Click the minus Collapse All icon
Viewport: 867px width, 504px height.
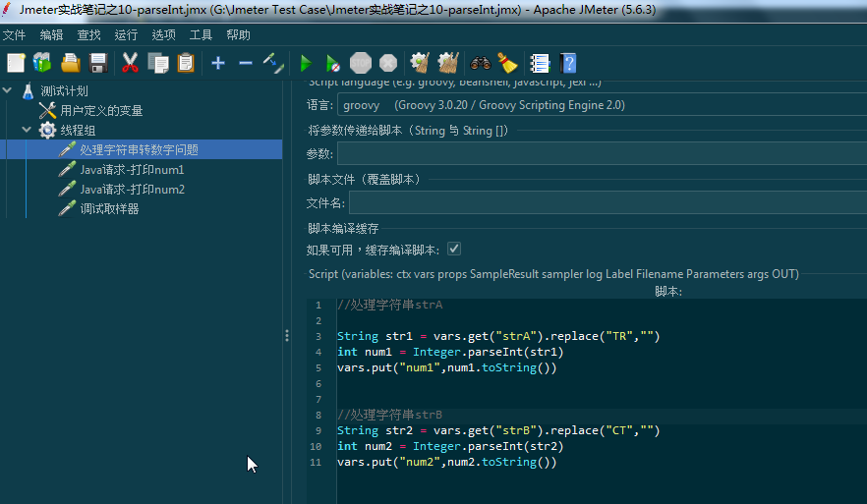(x=246, y=63)
